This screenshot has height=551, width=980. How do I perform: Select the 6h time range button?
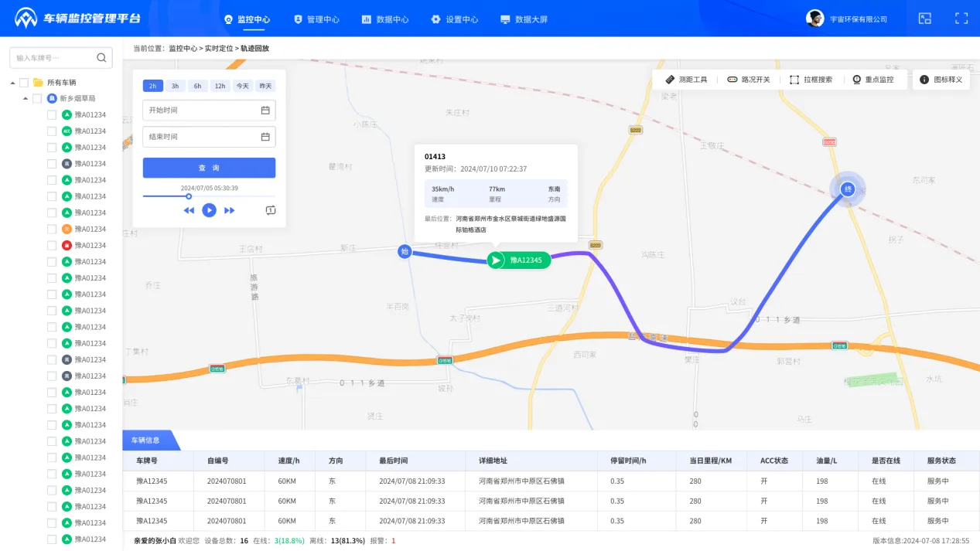tap(198, 86)
